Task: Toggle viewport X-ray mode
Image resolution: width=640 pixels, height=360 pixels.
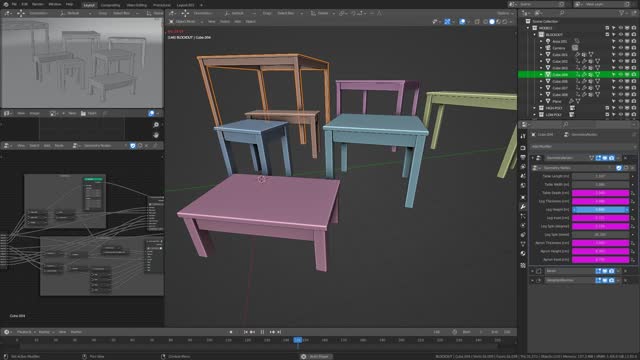Action: 477,22
